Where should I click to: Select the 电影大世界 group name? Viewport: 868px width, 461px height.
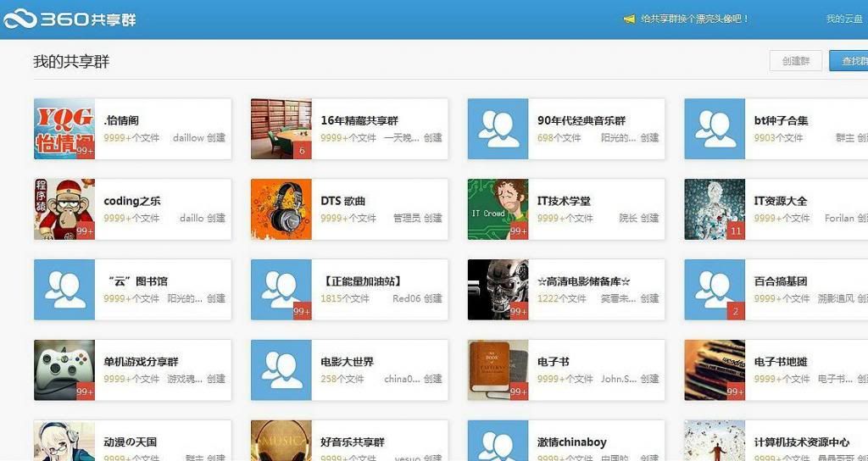[347, 362]
